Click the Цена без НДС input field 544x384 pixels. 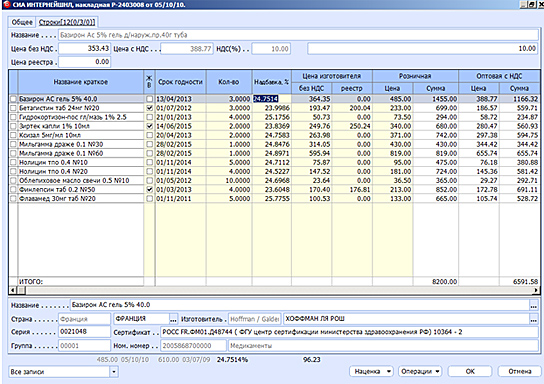pyautogui.click(x=84, y=49)
